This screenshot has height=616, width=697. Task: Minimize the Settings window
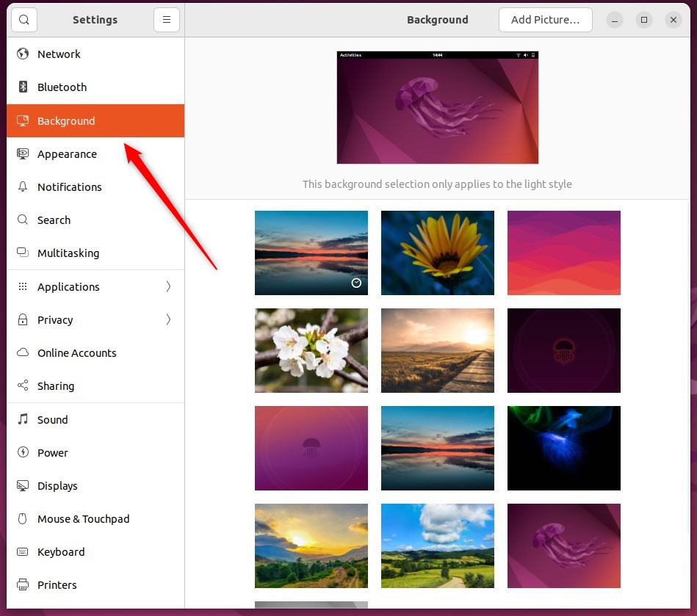tap(614, 20)
